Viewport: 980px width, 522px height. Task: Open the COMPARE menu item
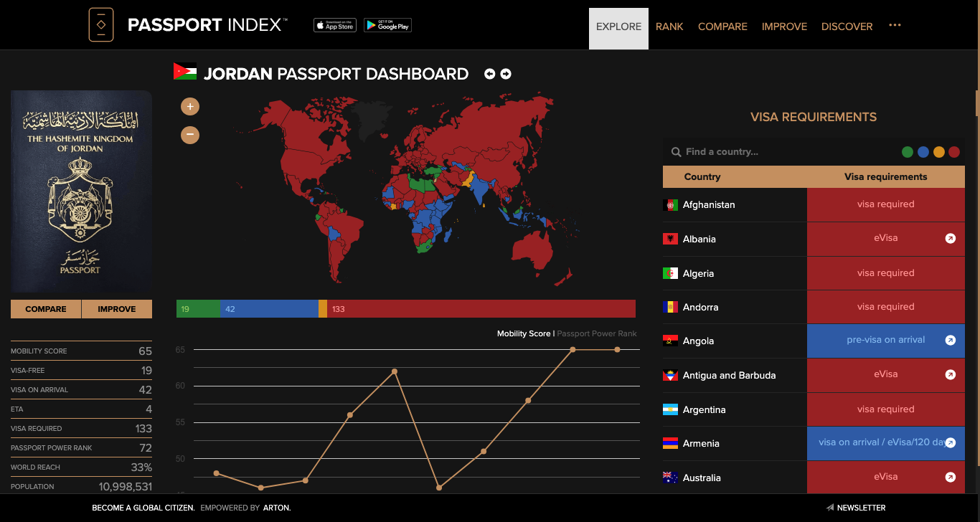[722, 27]
